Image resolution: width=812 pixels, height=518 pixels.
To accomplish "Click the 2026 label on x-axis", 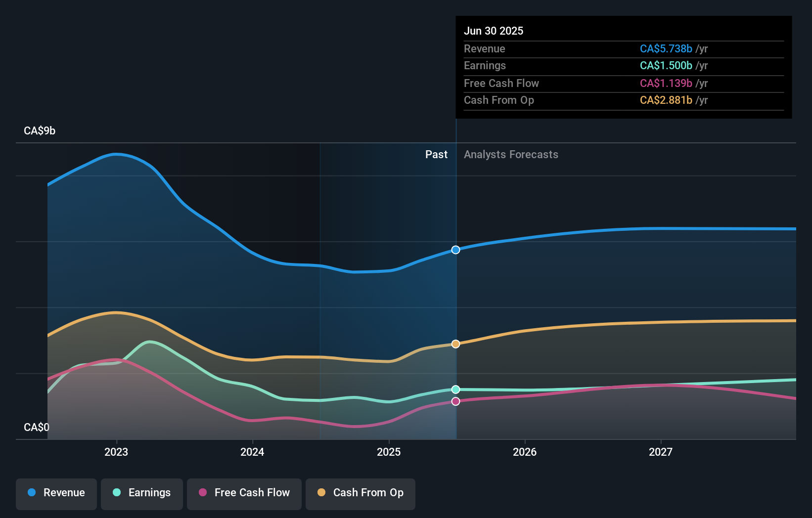I will click(x=525, y=451).
